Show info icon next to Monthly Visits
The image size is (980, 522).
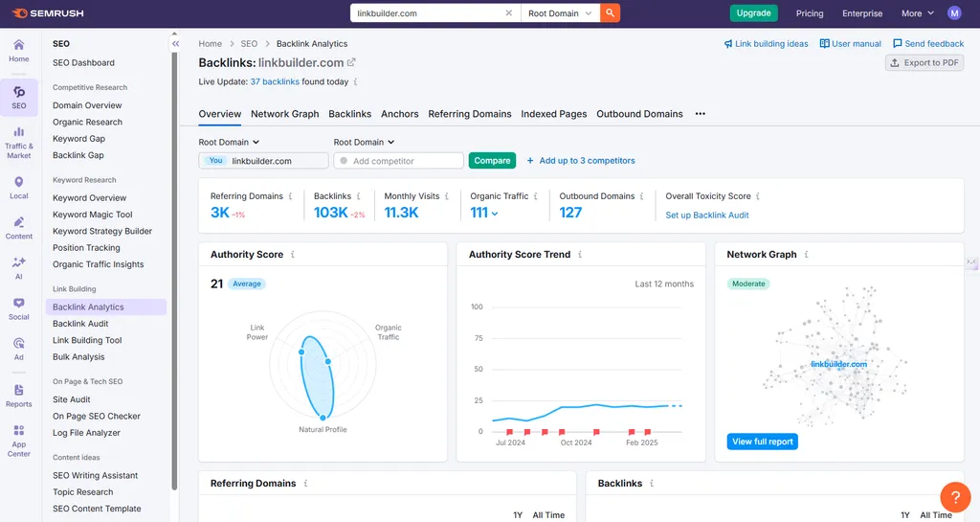pos(446,196)
